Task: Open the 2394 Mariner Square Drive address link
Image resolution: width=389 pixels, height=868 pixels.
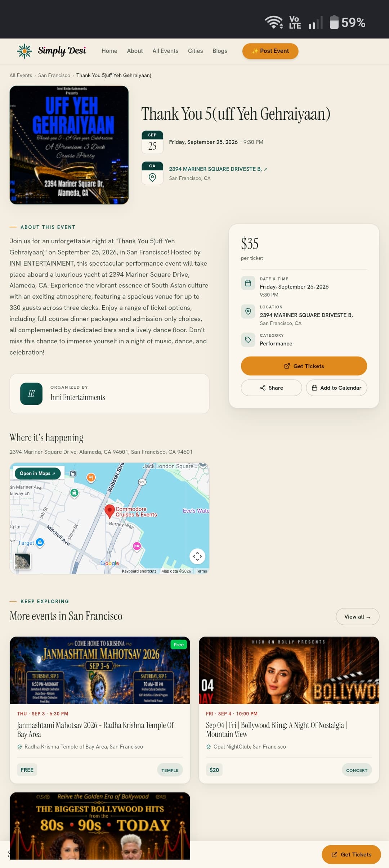Action: (x=218, y=169)
